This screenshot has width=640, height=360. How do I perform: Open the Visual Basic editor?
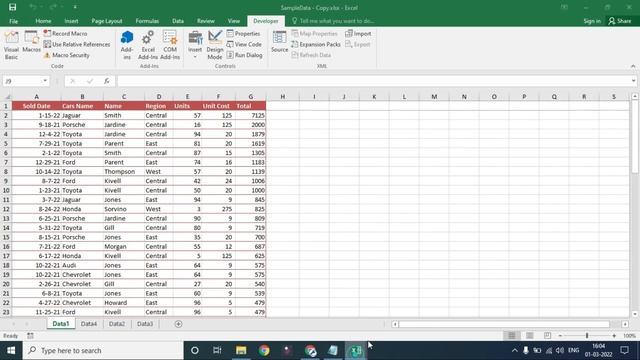click(11, 45)
